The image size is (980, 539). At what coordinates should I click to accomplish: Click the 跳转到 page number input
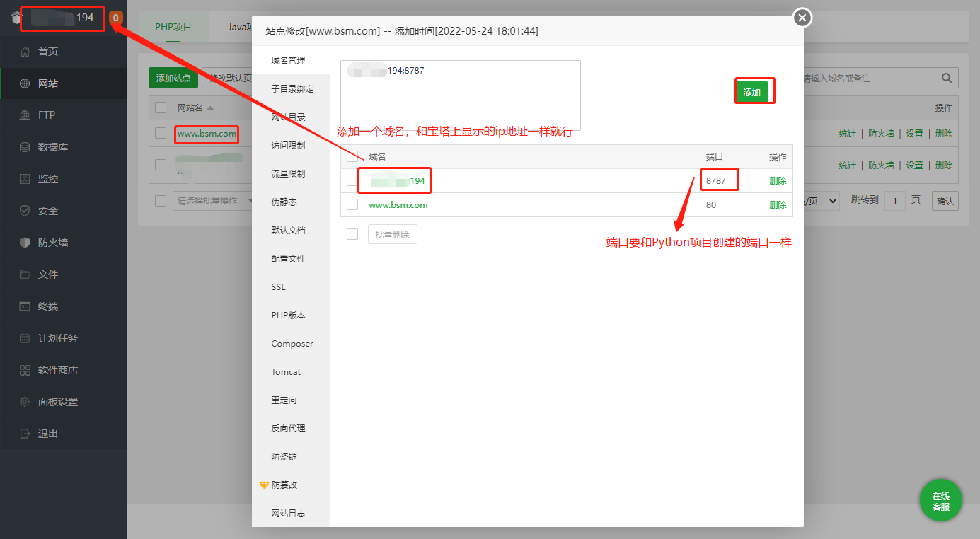click(x=895, y=200)
